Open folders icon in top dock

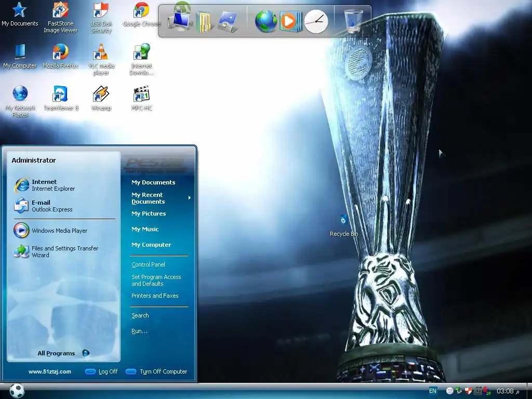coord(204,21)
